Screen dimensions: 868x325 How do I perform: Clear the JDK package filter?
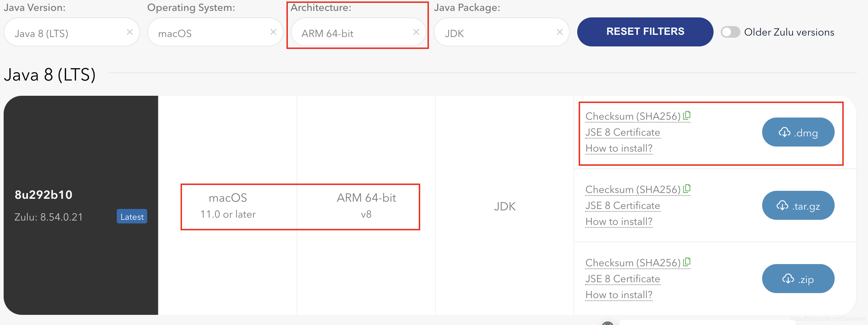click(x=559, y=32)
